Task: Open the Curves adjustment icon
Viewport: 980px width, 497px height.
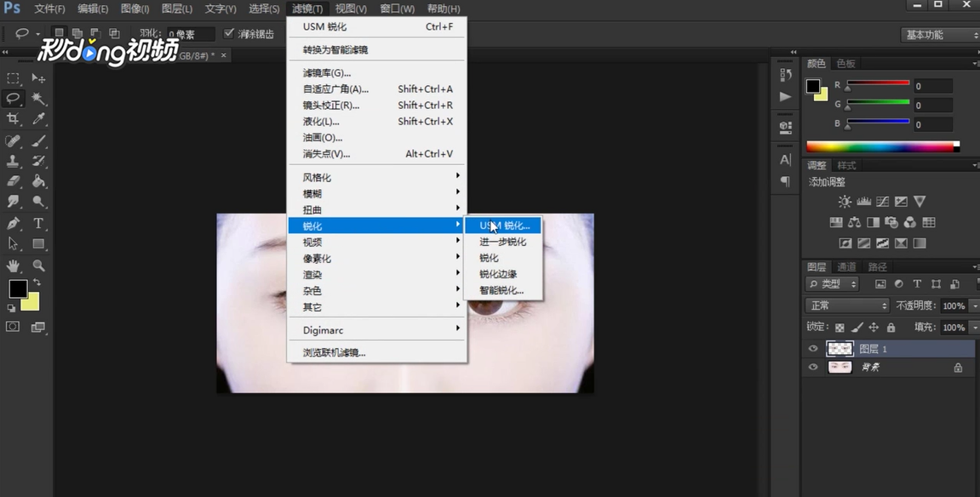Action: (883, 202)
